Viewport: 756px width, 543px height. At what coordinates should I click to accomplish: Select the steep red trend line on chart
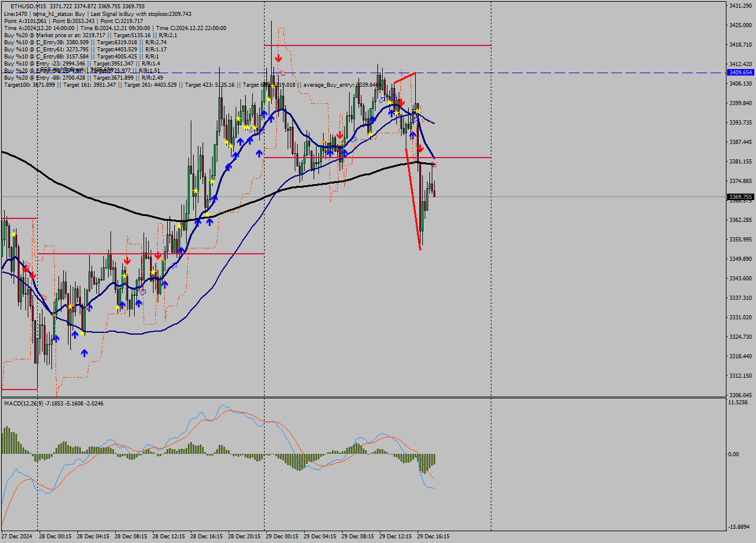pyautogui.click(x=413, y=199)
